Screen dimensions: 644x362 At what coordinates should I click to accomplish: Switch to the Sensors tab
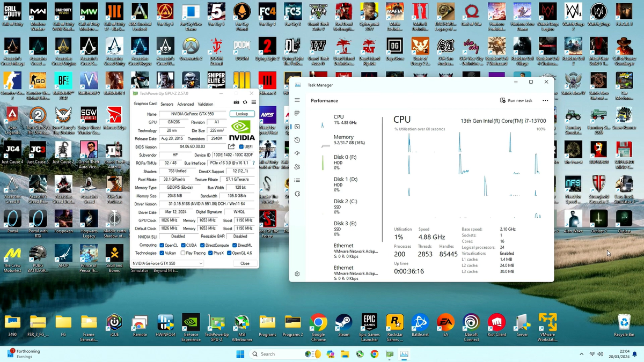167,104
